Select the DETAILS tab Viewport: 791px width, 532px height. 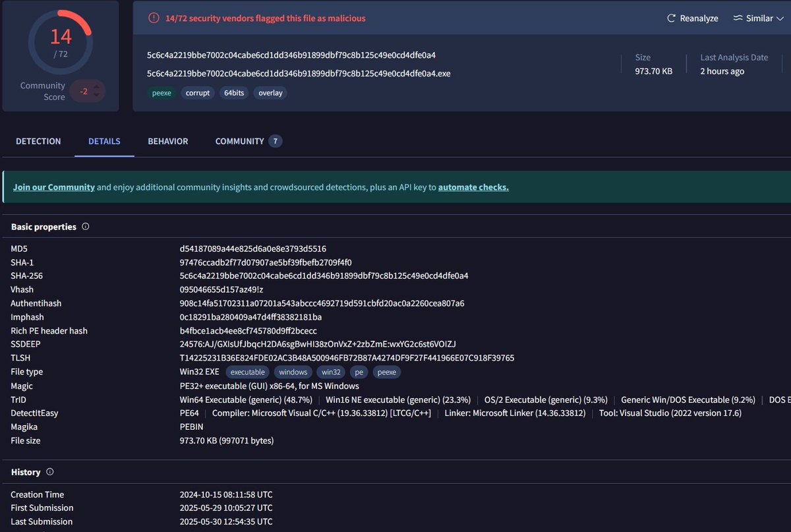[x=104, y=141]
